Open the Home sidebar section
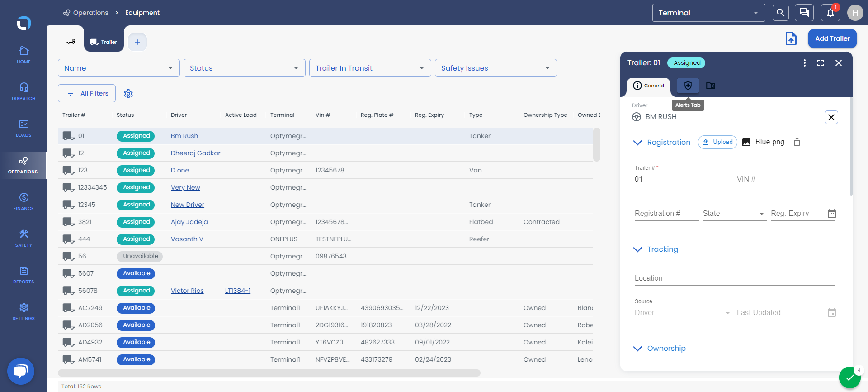 (x=24, y=55)
